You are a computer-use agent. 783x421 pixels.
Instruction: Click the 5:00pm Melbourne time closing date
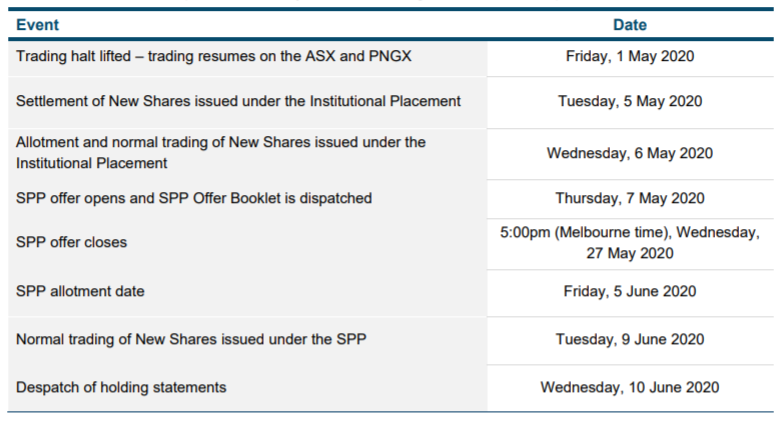pos(630,243)
